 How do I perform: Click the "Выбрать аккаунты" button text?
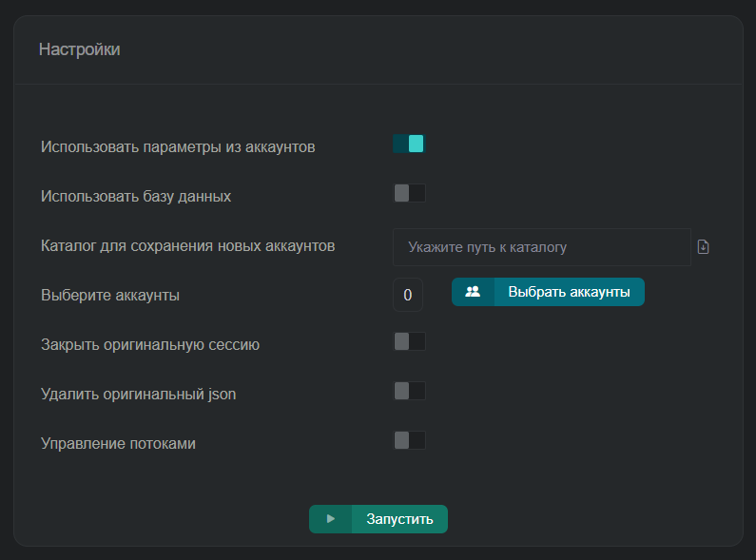(569, 292)
